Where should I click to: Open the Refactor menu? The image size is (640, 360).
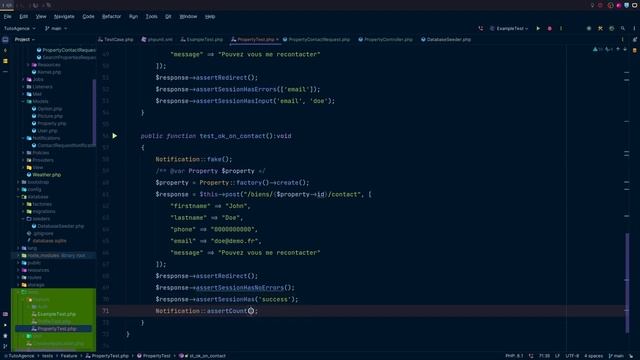pos(111,17)
